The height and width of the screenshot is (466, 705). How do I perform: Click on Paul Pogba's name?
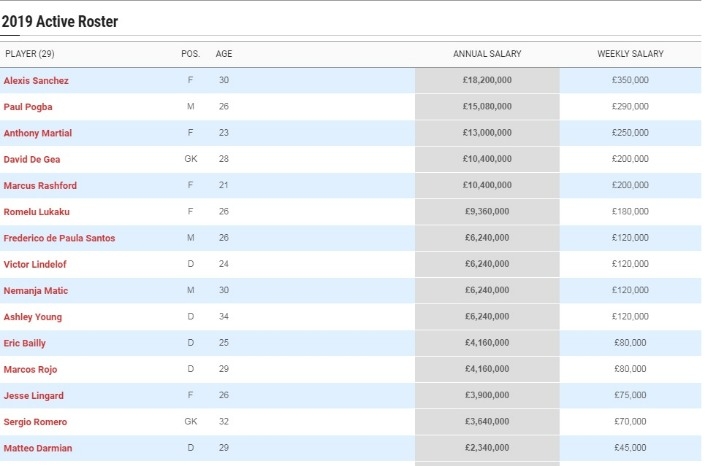click(x=28, y=107)
